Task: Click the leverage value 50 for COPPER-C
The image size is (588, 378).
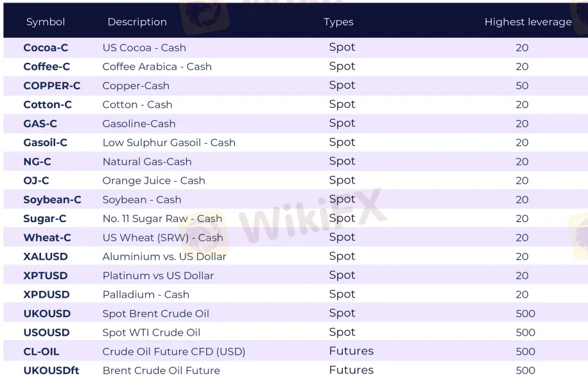Action: tap(522, 85)
